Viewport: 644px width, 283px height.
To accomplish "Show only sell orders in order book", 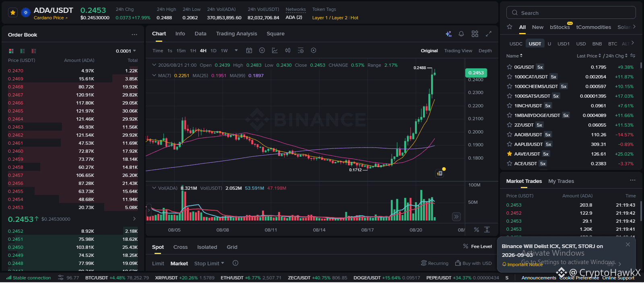I will click(34, 51).
